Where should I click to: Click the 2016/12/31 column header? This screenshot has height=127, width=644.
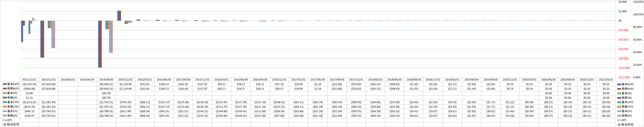279,80
